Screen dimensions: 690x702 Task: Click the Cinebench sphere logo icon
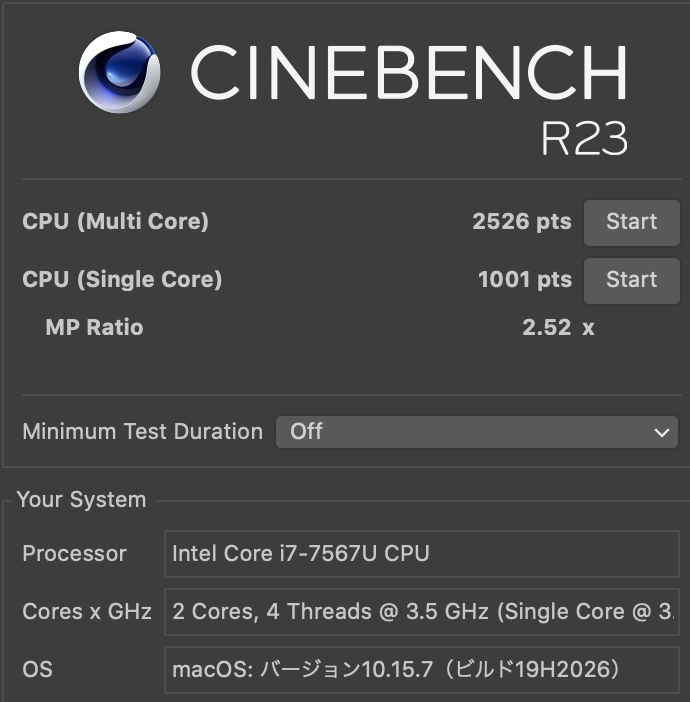pos(119,72)
